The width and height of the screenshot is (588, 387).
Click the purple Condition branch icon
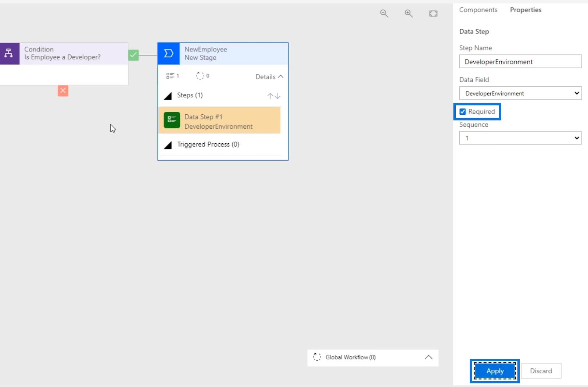click(10, 54)
